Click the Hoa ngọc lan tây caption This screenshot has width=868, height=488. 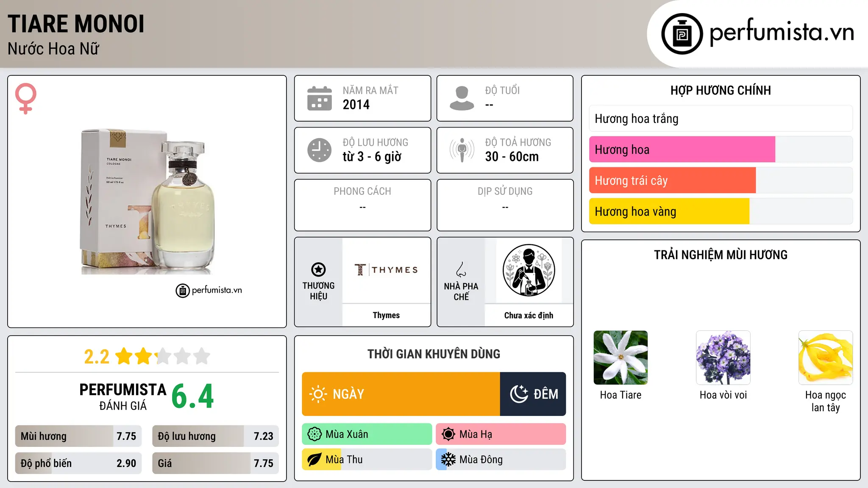click(x=826, y=401)
